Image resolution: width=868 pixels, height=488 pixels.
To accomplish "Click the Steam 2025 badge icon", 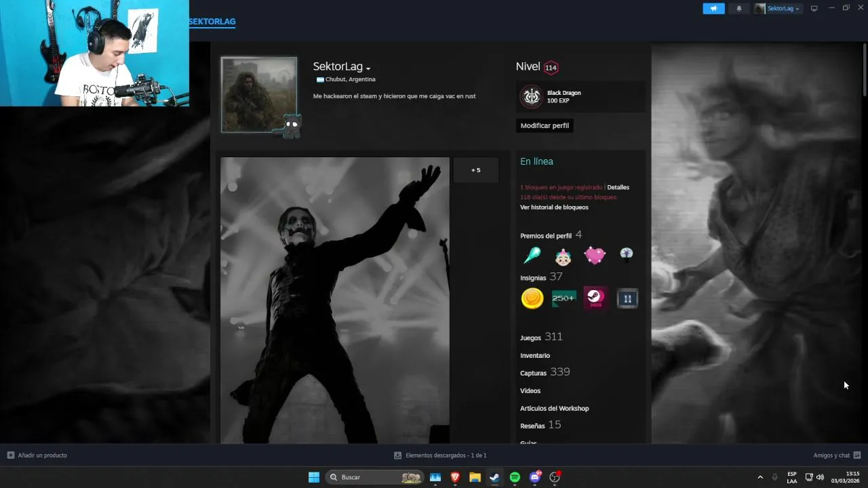I will pyautogui.click(x=595, y=298).
